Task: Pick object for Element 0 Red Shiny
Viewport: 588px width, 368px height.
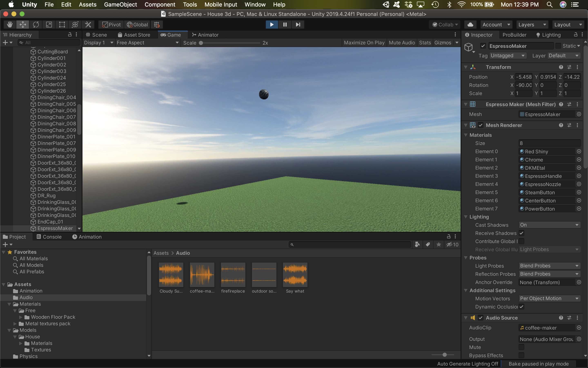Action: (x=579, y=151)
